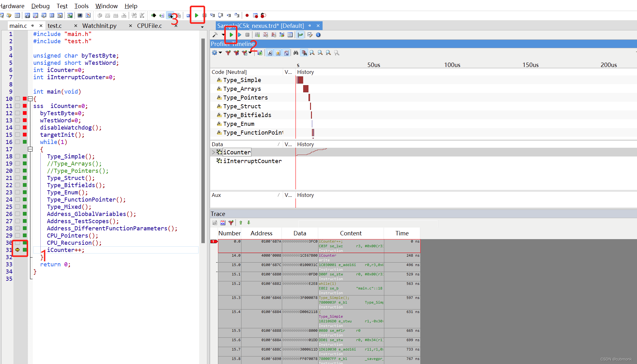Click the blue info icon in analyzer toolbar

318,35
